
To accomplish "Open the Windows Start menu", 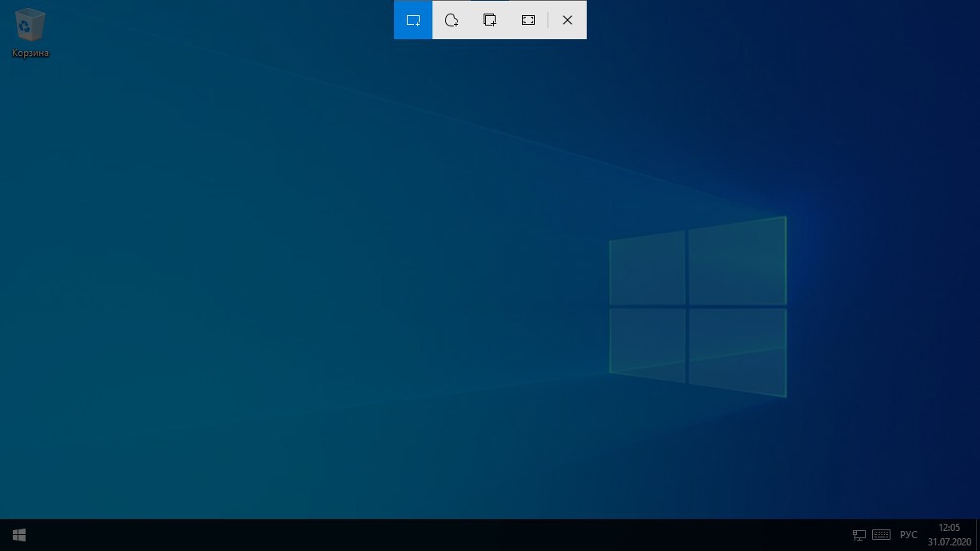I will pos(19,535).
